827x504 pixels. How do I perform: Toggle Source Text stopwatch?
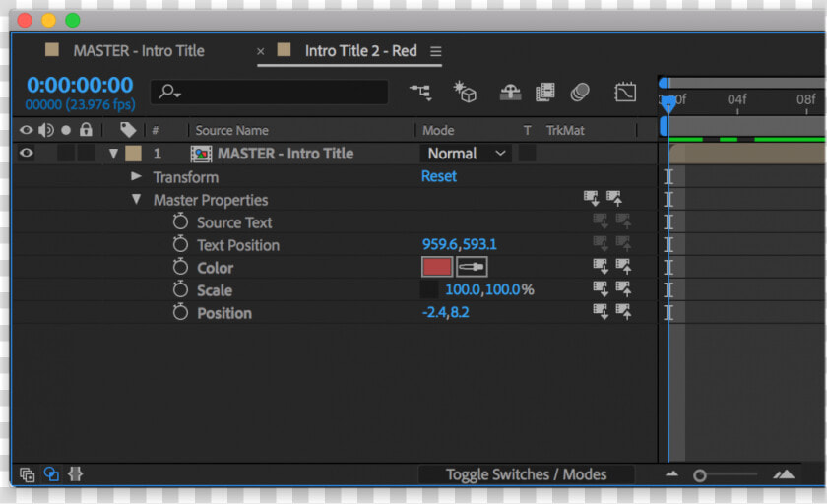click(x=180, y=221)
